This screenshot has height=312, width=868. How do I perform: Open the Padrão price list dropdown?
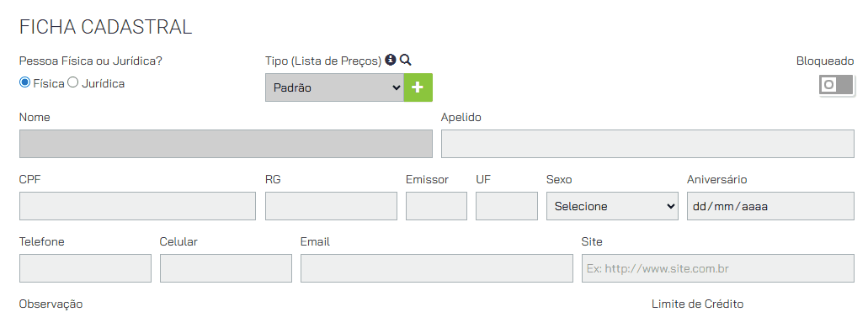(334, 87)
